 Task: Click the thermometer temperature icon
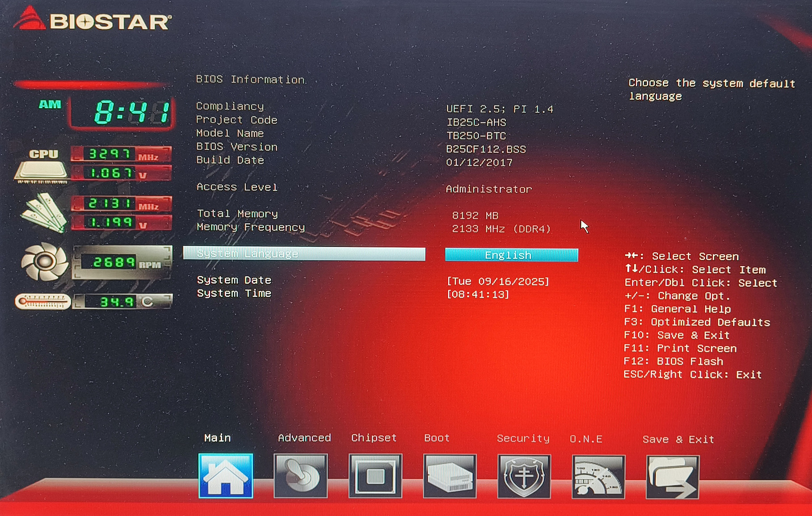click(x=43, y=301)
